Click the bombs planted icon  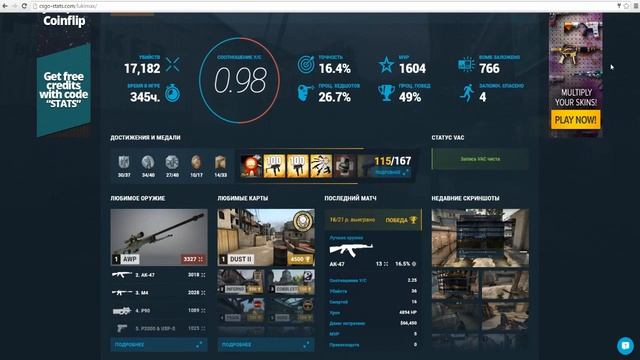coord(466,64)
